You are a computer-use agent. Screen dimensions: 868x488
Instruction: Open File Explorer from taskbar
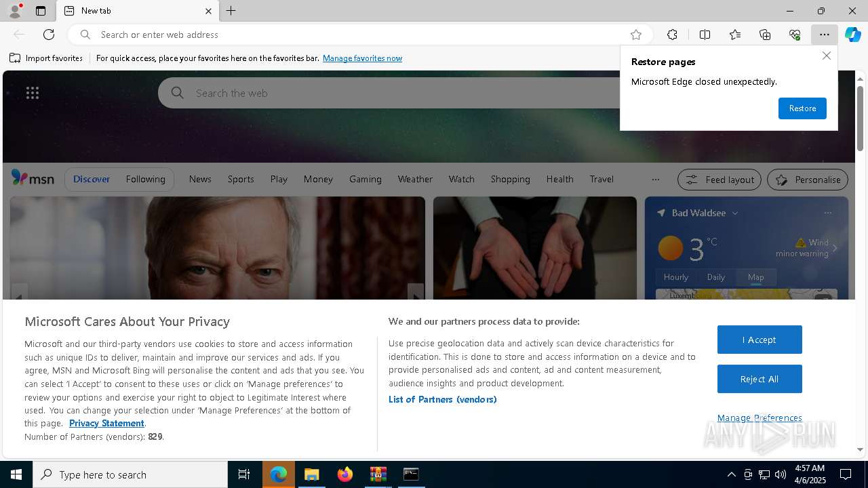(x=312, y=474)
